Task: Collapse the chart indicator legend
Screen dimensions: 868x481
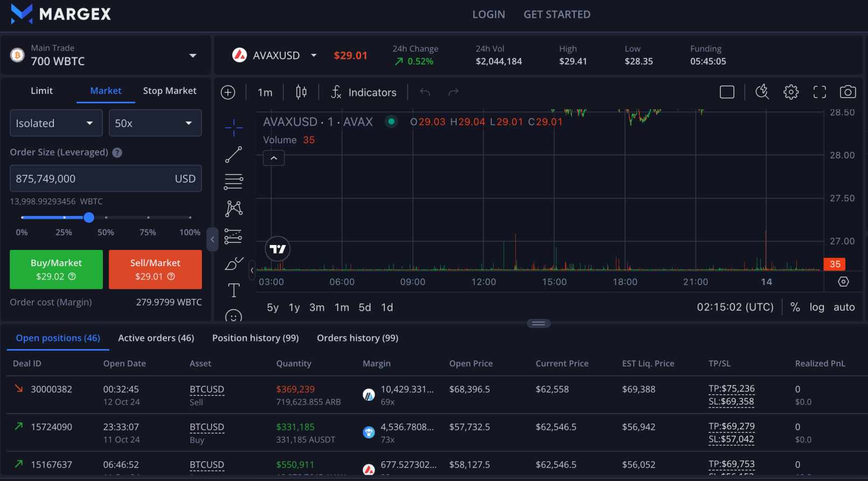Action: 274,158
